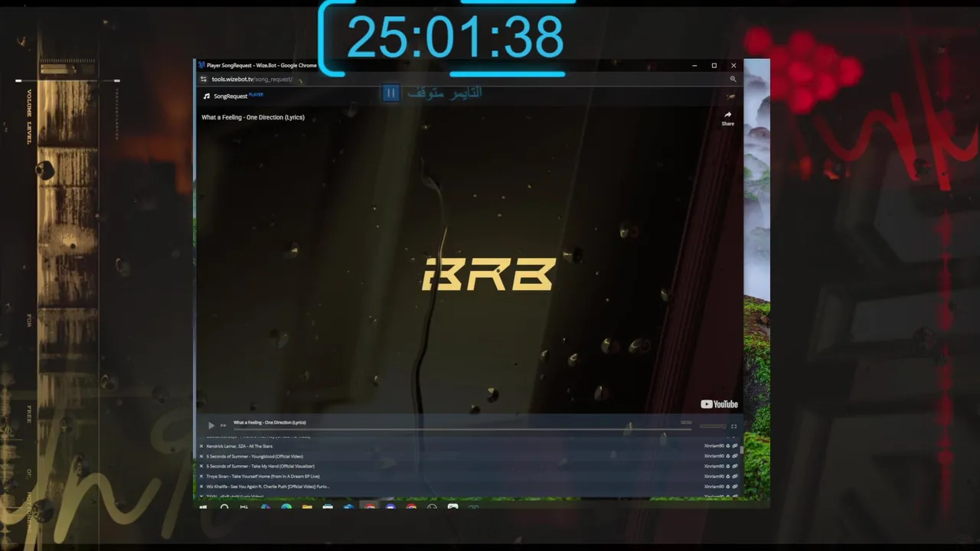Remove 'Wiz Khalifa - See You Again' from queue
This screenshot has width=980, height=551.
click(201, 486)
